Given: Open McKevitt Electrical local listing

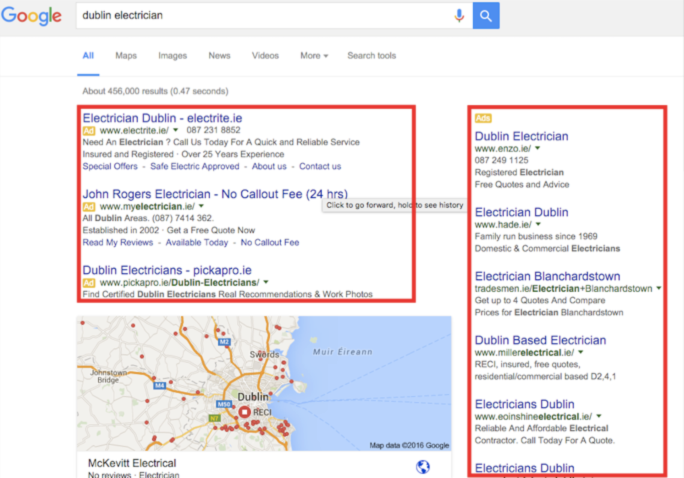Looking at the screenshot, I should click(x=132, y=463).
